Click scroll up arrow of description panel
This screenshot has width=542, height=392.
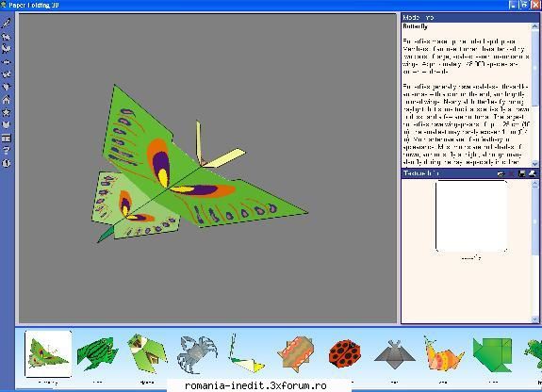pos(535,26)
